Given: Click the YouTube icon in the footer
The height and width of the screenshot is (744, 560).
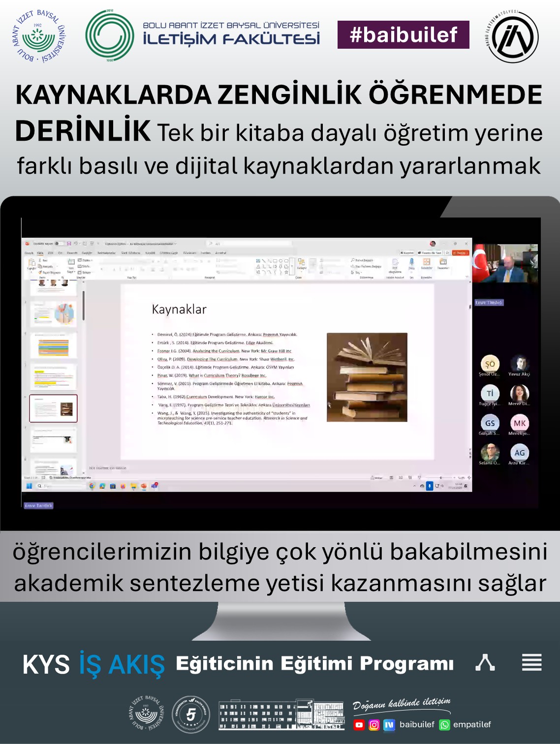Looking at the screenshot, I should tap(359, 725).
